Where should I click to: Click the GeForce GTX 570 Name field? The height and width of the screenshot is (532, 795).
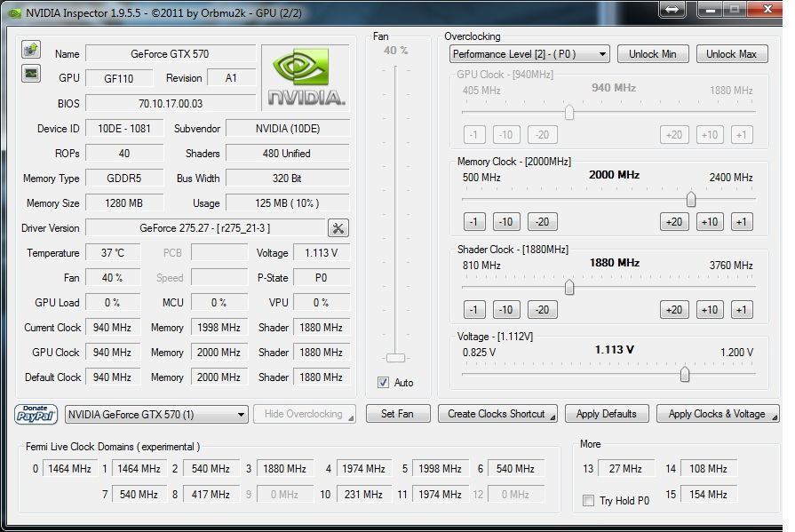171,54
